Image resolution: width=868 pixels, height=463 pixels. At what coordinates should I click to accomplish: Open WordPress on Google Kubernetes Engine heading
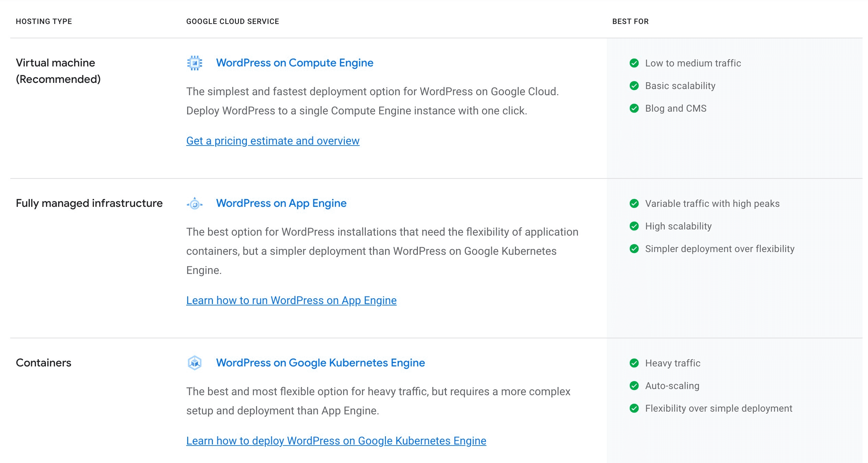[x=320, y=363]
